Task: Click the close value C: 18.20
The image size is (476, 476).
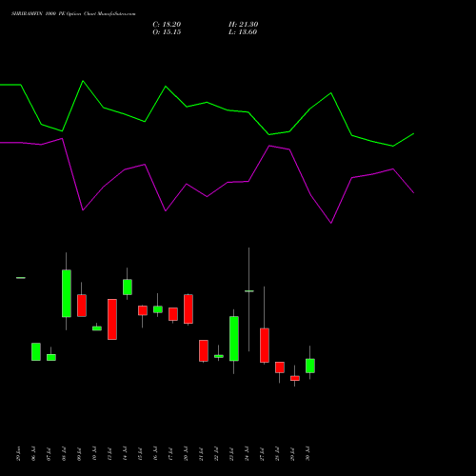Action: (x=167, y=25)
